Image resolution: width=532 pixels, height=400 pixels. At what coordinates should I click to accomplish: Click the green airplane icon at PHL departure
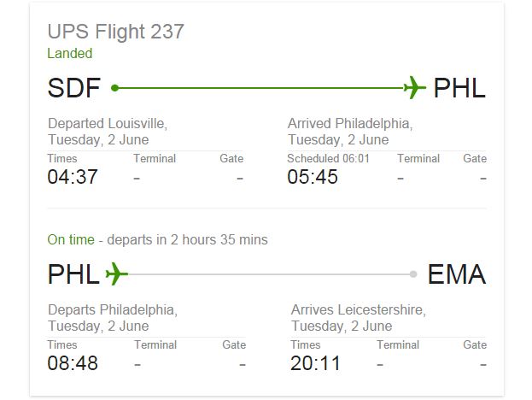coord(117,274)
